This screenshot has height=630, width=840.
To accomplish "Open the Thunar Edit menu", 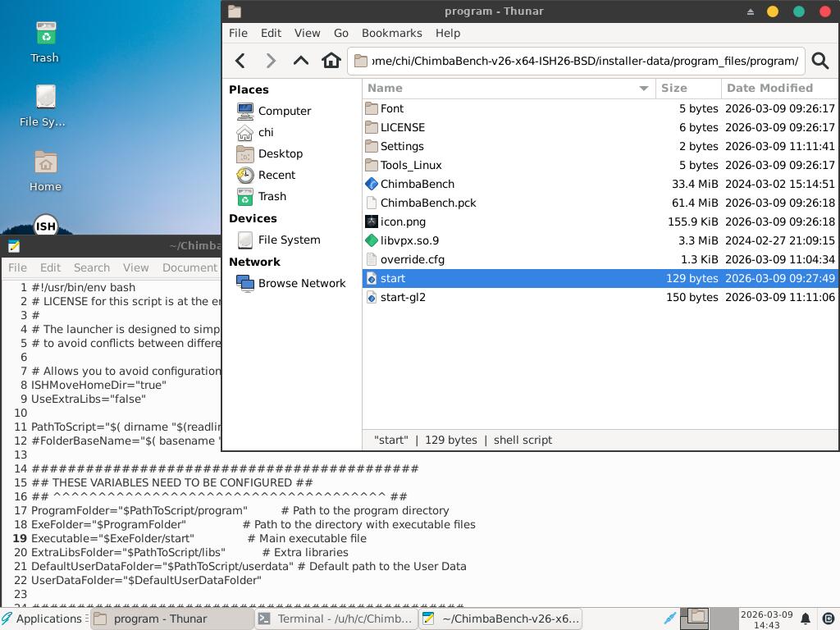I will (271, 33).
